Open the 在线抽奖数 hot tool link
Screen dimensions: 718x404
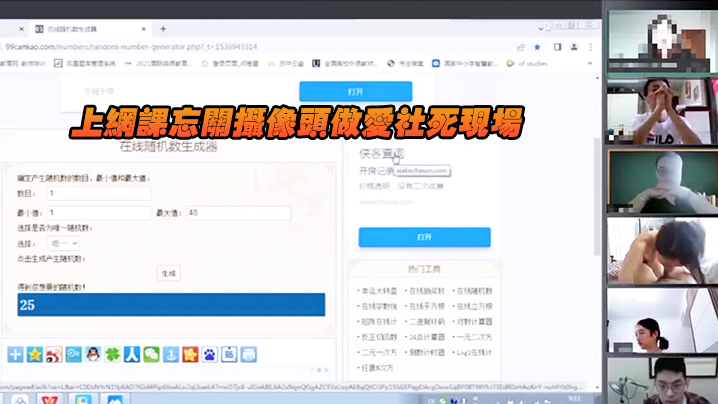426,292
